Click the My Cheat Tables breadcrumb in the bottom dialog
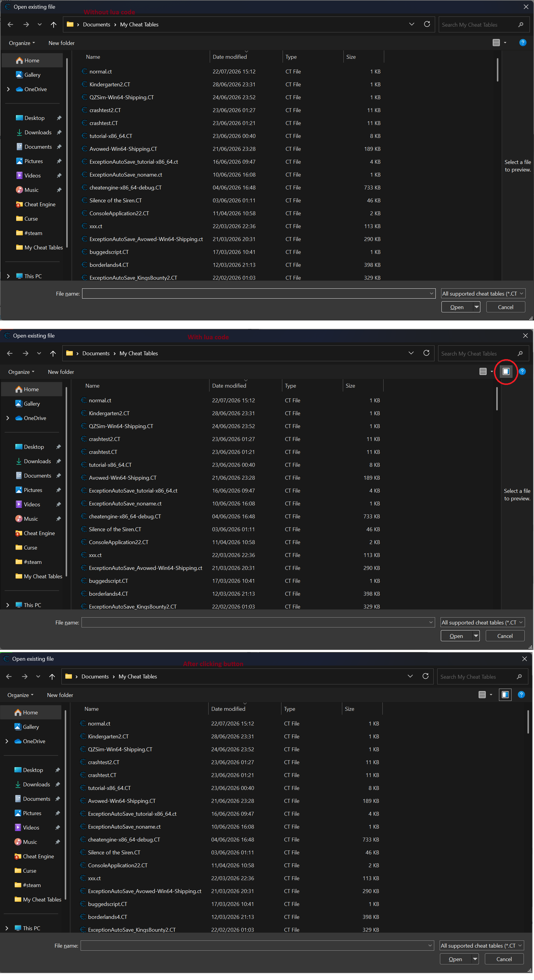This screenshot has width=534, height=980. 138,676
